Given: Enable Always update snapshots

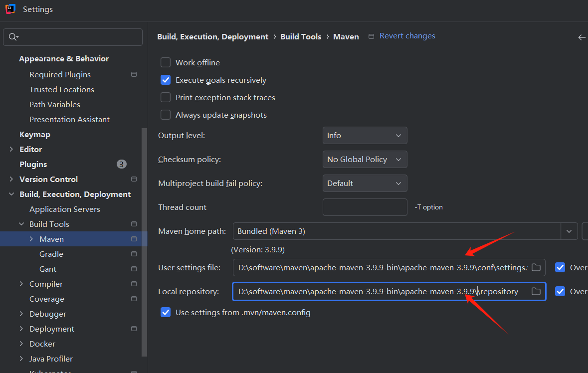Looking at the screenshot, I should 166,115.
